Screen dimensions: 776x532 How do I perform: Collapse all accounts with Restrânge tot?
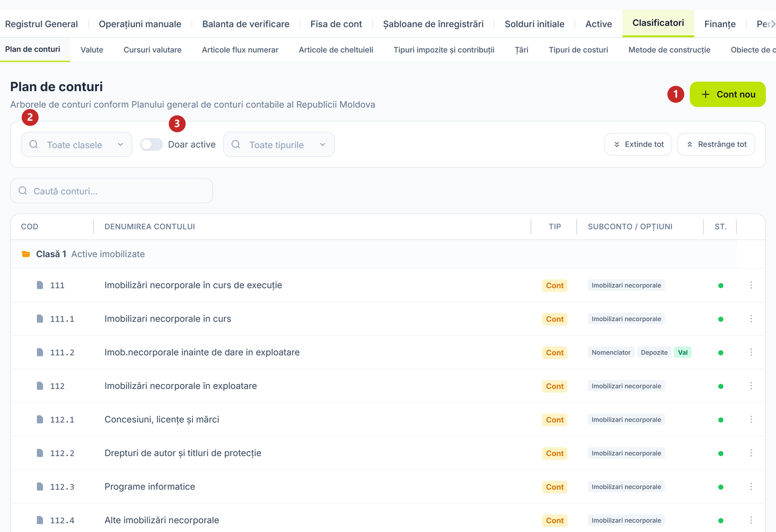click(716, 144)
